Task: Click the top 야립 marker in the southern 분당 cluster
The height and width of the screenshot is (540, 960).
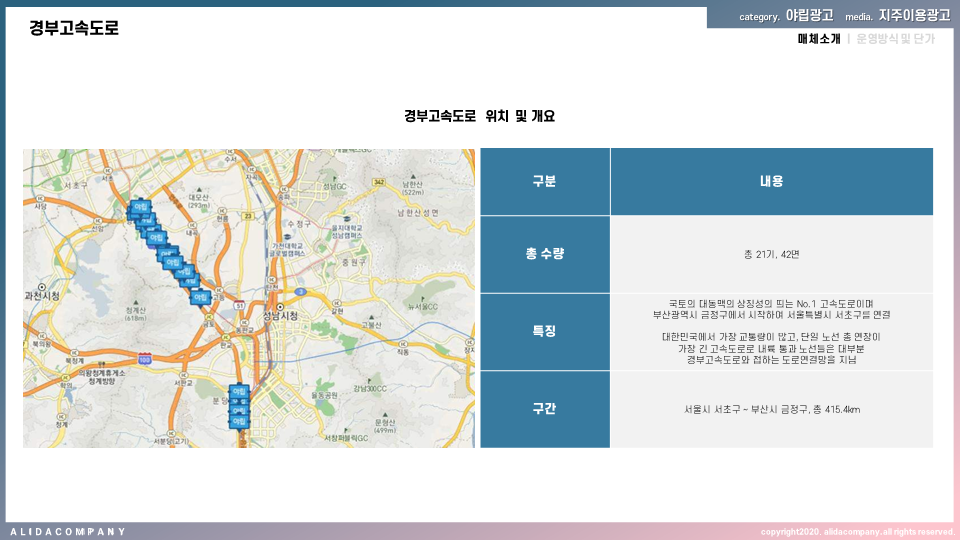Action: pyautogui.click(x=238, y=391)
